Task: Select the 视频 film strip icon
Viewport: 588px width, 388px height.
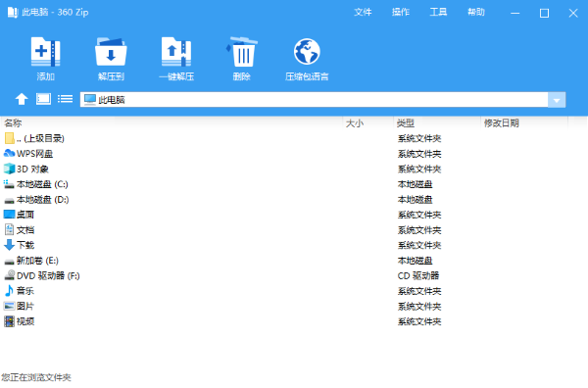Action: pos(9,321)
